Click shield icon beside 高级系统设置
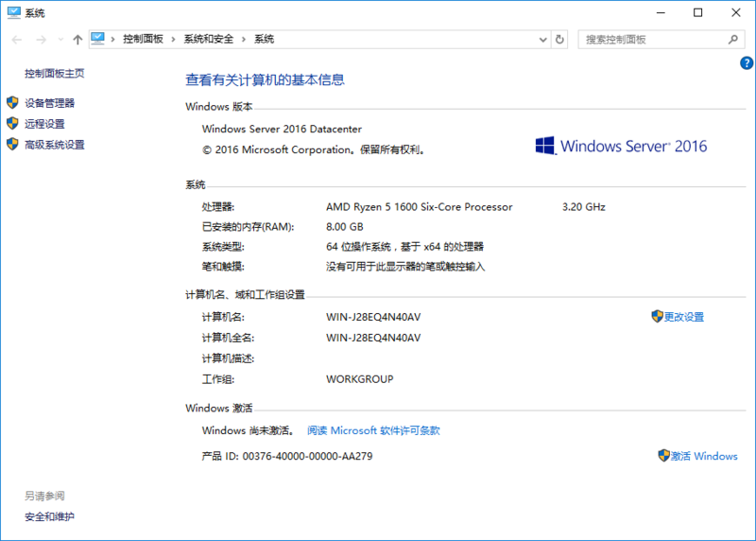This screenshot has height=541, width=756. coord(12,144)
